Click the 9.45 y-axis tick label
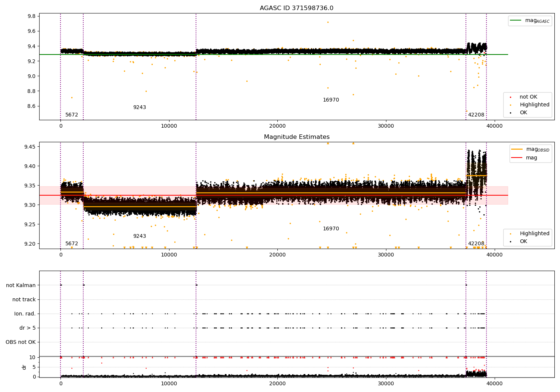This screenshot has width=560, height=392. pyautogui.click(x=30, y=147)
